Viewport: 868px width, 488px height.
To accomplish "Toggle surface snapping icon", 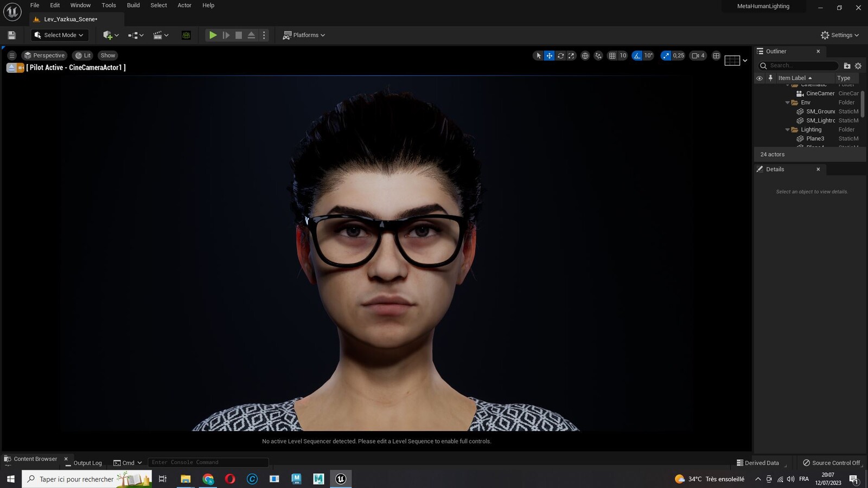I will (x=598, y=55).
